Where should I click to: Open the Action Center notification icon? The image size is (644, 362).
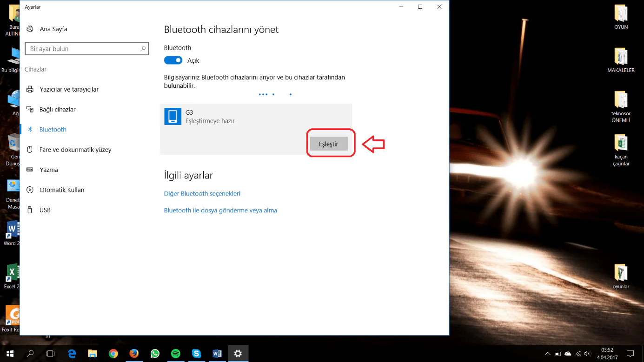point(631,354)
